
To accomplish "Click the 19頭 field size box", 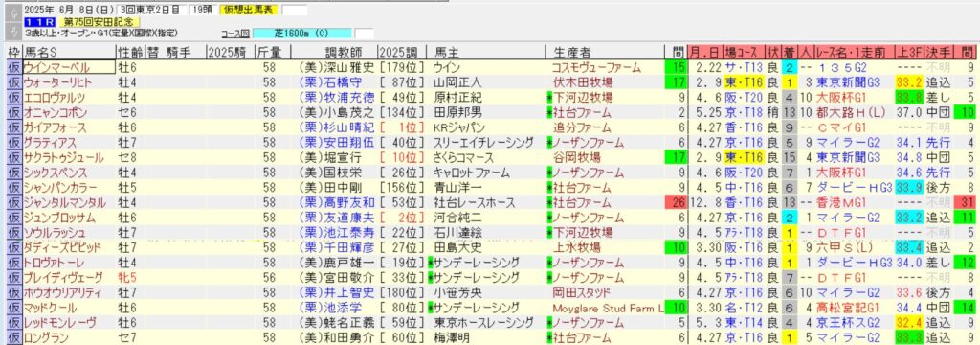I will pyautogui.click(x=203, y=10).
